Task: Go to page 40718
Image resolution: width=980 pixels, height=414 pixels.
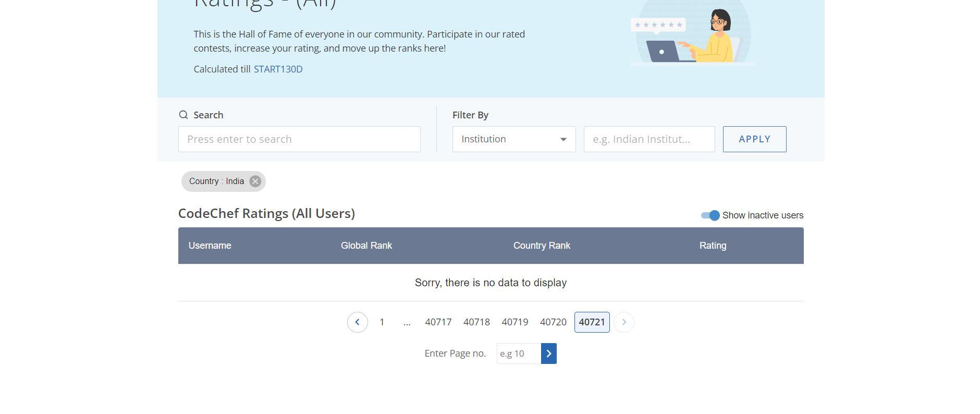Action: pos(476,322)
